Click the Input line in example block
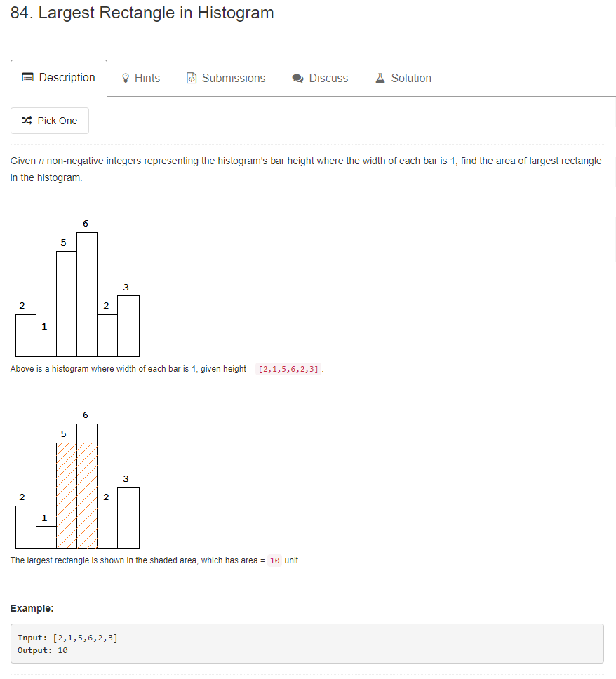The height and width of the screenshot is (679, 616). click(67, 638)
